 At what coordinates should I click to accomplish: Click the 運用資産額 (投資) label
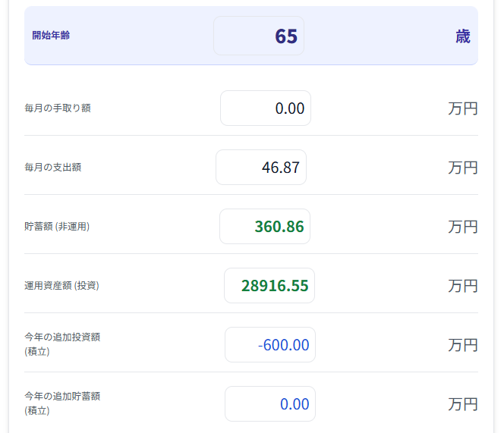61,286
